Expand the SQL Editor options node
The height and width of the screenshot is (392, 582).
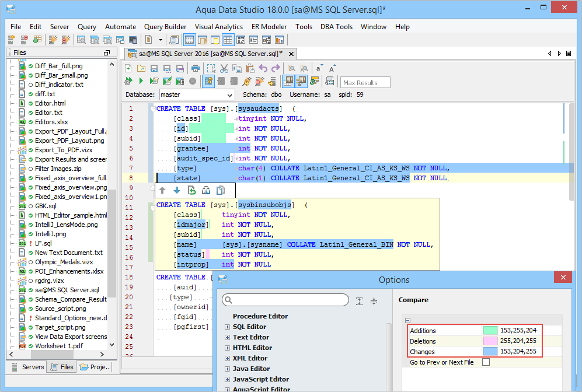click(x=228, y=327)
